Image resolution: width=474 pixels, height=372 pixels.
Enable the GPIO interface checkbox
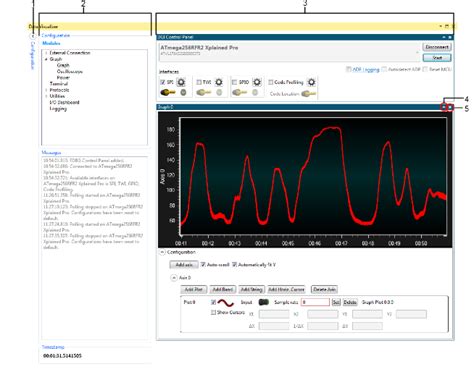(x=234, y=82)
